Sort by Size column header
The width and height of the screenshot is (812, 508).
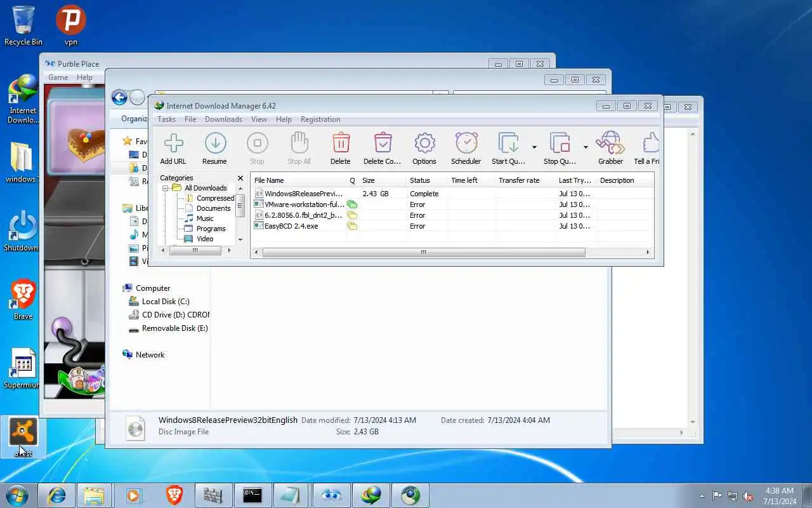click(383, 180)
